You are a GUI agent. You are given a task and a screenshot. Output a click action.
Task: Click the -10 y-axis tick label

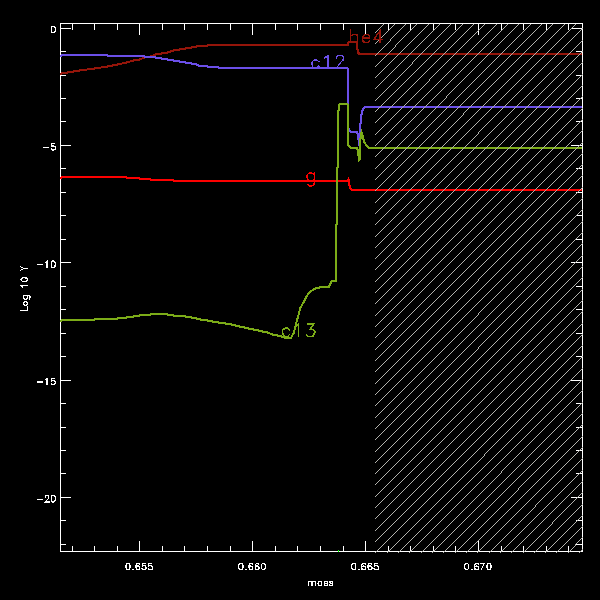(46, 263)
